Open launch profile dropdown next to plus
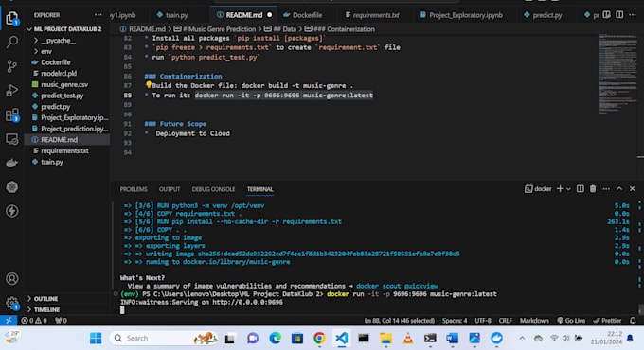 [x=568, y=189]
